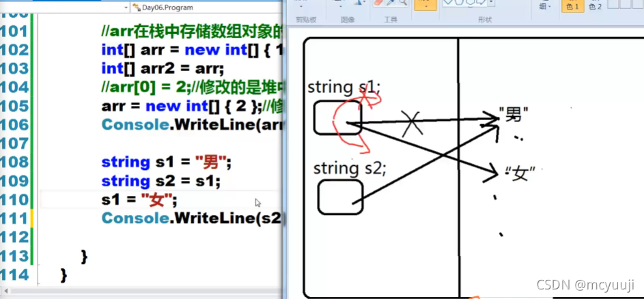Click Console.WriteLine on line 106

coord(192,124)
